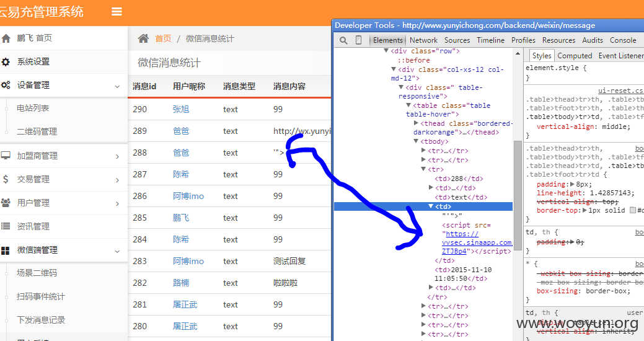The width and height of the screenshot is (644, 341).
Task: Follow the vvsec.sinaapp.com script src link
Action: click(x=477, y=242)
